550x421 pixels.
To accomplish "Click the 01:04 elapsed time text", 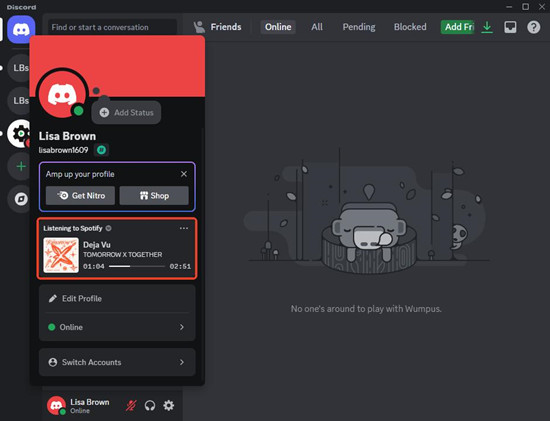I will click(x=94, y=266).
